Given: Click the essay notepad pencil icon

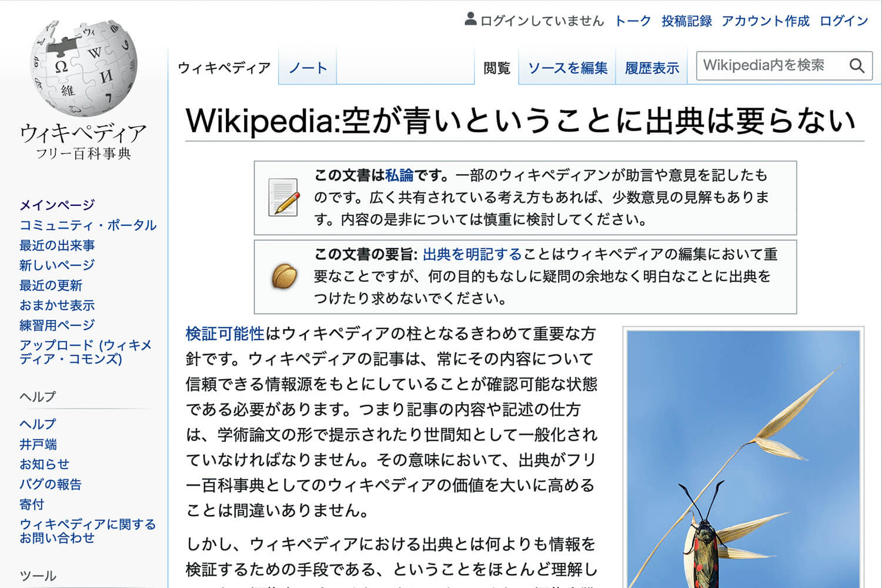Looking at the screenshot, I should click(283, 198).
